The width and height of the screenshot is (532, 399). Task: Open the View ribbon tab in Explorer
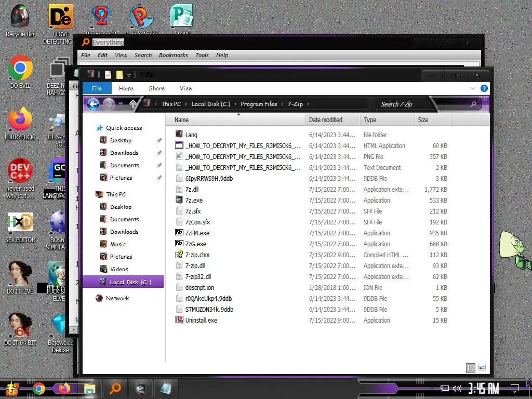(186, 88)
